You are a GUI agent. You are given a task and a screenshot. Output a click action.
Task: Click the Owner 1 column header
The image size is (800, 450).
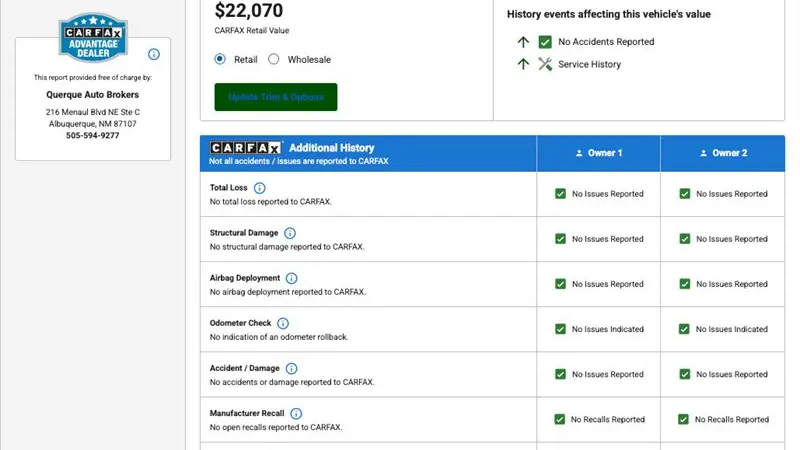[598, 153]
